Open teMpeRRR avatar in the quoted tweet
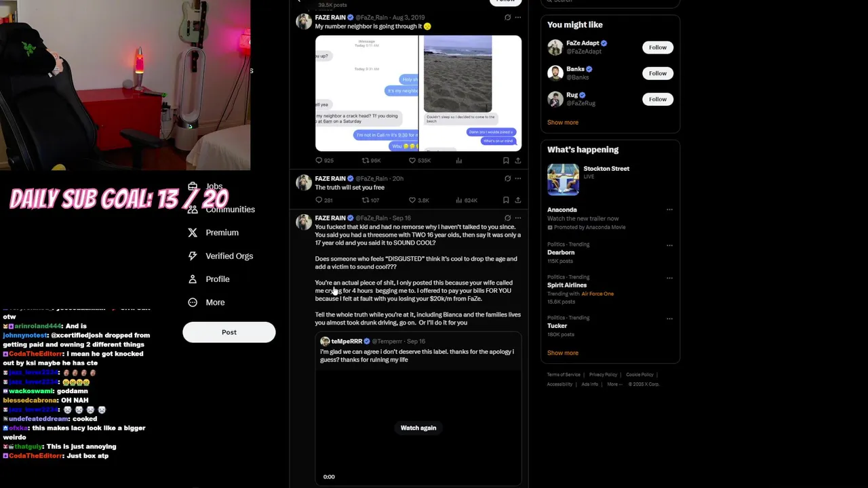The height and width of the screenshot is (488, 868). click(325, 342)
